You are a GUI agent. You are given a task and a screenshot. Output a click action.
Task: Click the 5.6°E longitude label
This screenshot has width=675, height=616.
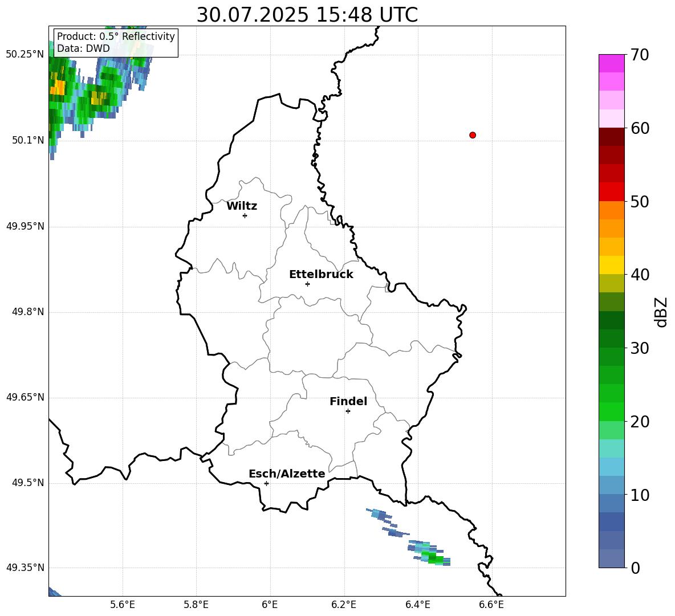point(123,605)
